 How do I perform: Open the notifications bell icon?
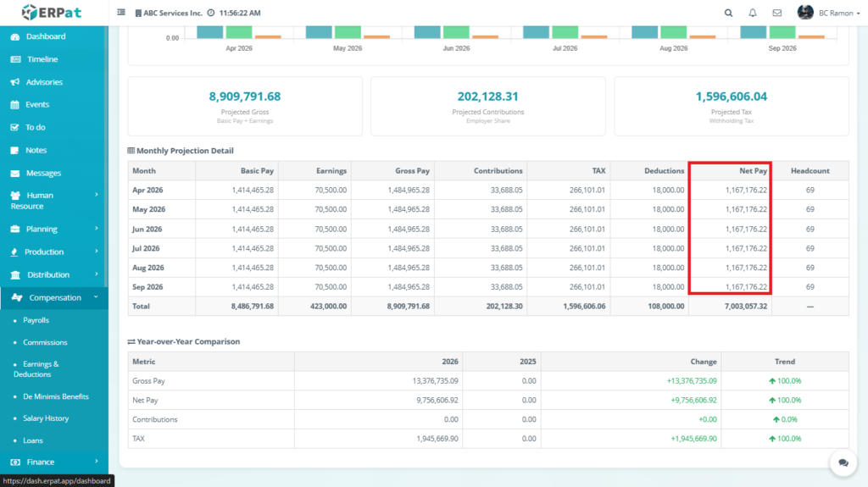[753, 13]
